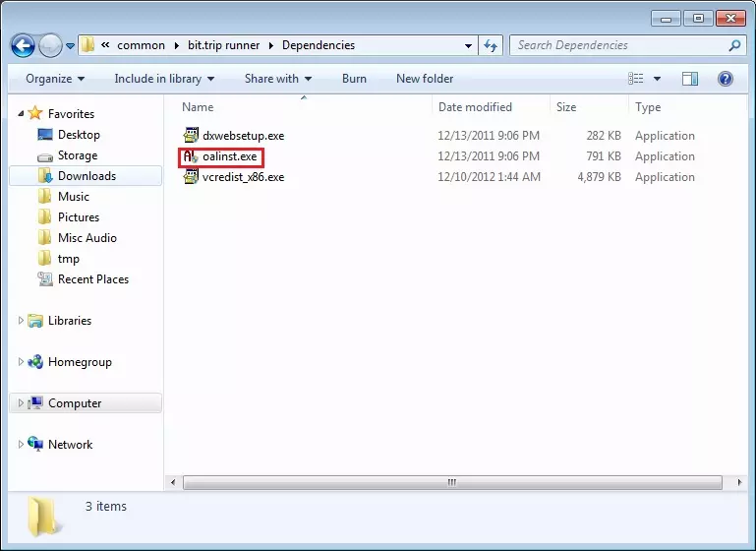Create a New folder
The height and width of the screenshot is (551, 756).
tap(425, 79)
